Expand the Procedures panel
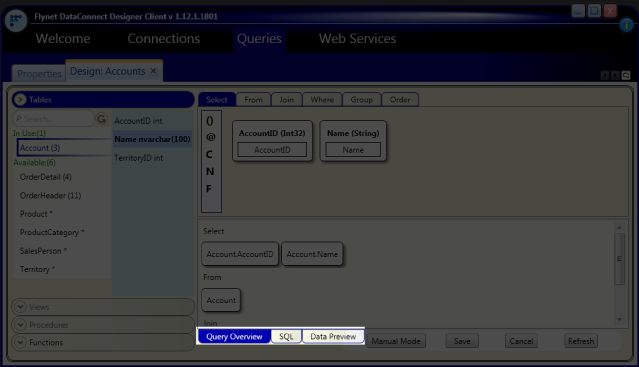 20,325
